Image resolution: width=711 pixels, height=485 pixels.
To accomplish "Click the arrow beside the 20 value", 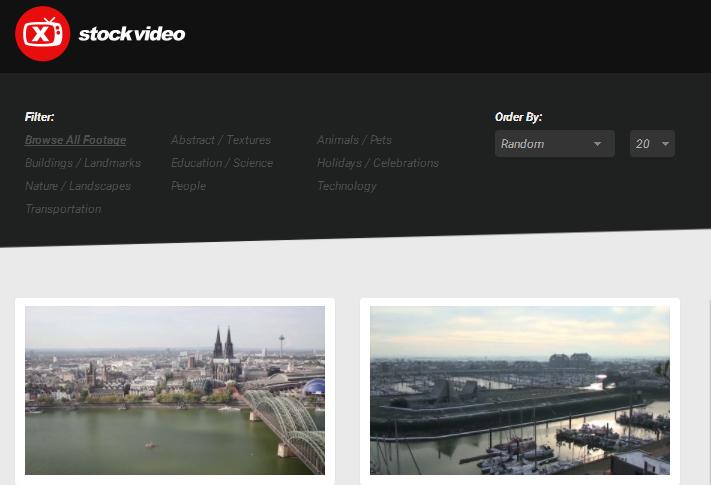I will point(664,144).
